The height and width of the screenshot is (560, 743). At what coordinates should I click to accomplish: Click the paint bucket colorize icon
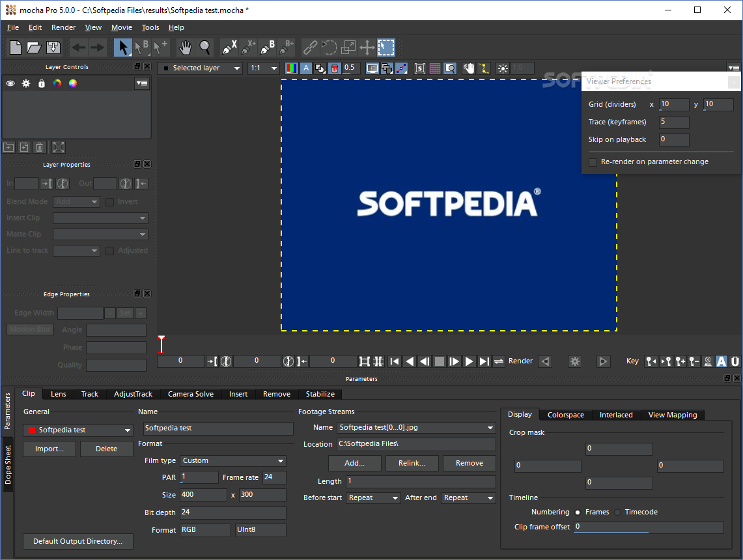coord(335,68)
